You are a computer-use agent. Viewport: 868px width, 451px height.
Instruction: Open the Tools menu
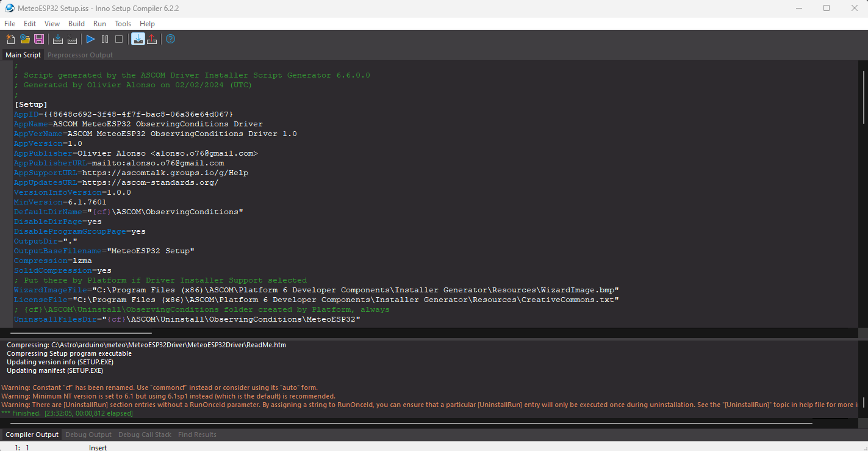(x=123, y=24)
